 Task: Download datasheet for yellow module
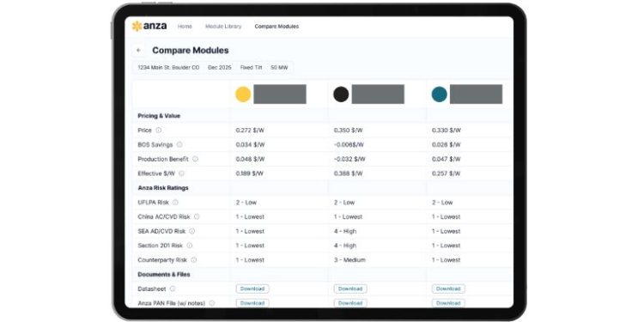[x=252, y=289]
